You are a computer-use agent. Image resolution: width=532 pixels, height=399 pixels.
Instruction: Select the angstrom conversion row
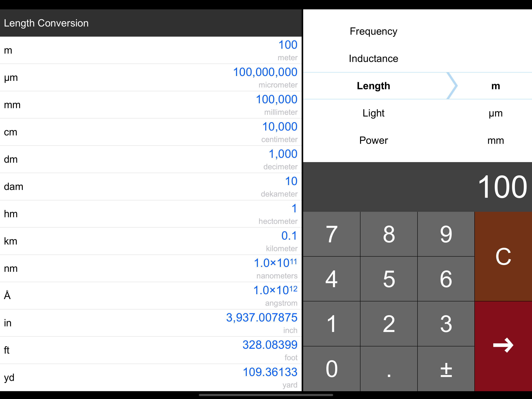click(151, 296)
